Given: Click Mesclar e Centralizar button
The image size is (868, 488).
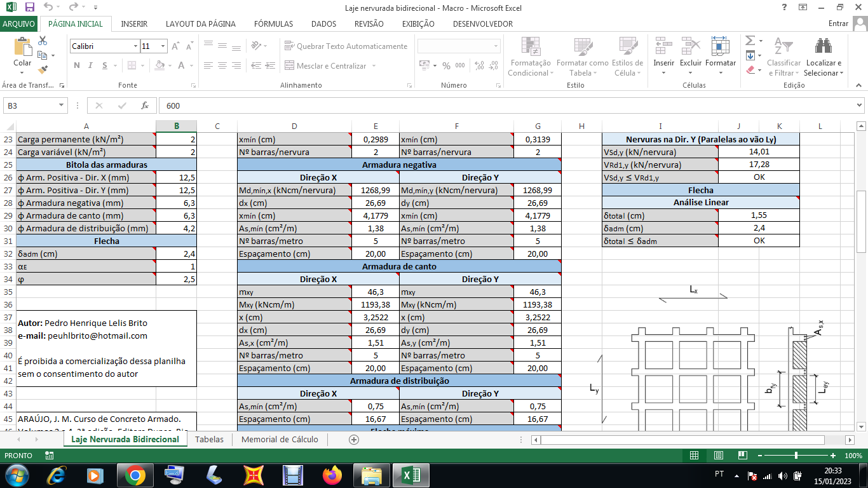Looking at the screenshot, I should 326,66.
